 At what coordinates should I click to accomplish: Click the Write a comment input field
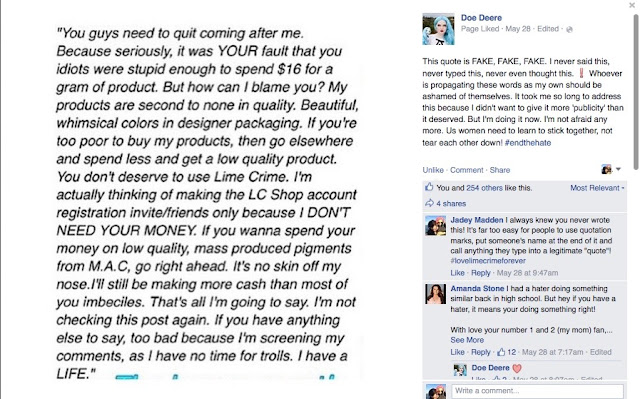pyautogui.click(x=537, y=391)
